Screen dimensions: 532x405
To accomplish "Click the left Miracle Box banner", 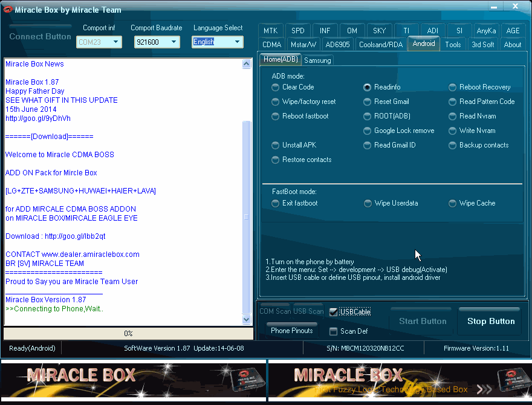I will (x=133, y=380).
